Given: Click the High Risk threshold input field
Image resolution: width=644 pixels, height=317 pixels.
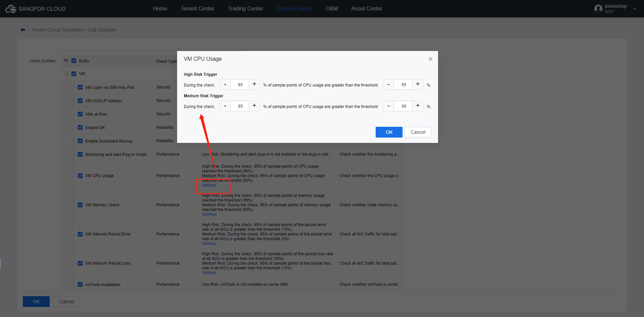Looking at the screenshot, I should pos(403,85).
